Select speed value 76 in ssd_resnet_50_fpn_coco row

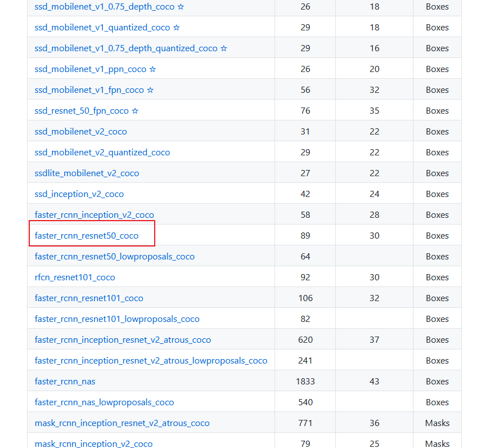coord(305,111)
